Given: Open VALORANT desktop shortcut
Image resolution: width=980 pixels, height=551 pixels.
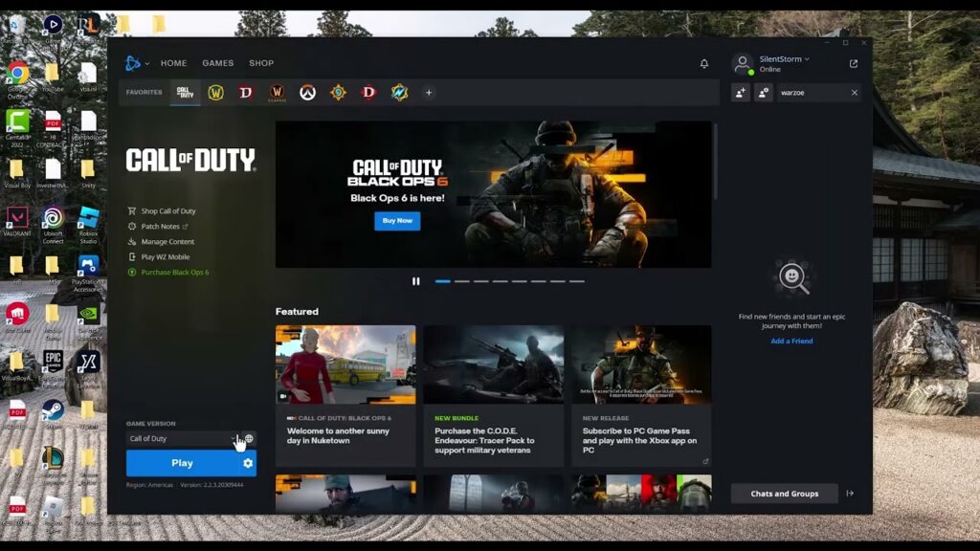Looking at the screenshot, I should pos(17,222).
